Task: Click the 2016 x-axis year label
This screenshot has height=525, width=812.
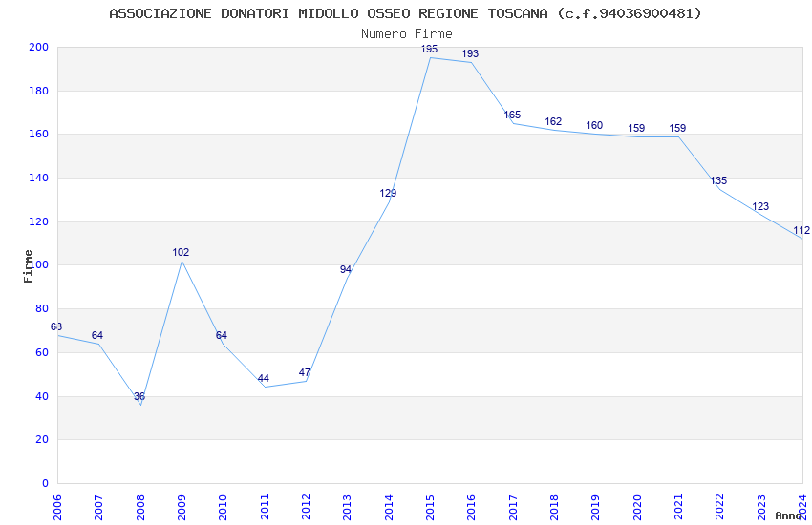Action: (x=471, y=508)
